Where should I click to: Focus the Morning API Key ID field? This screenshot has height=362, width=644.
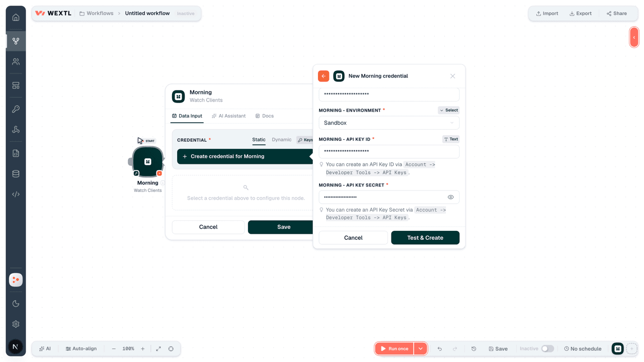(x=389, y=151)
